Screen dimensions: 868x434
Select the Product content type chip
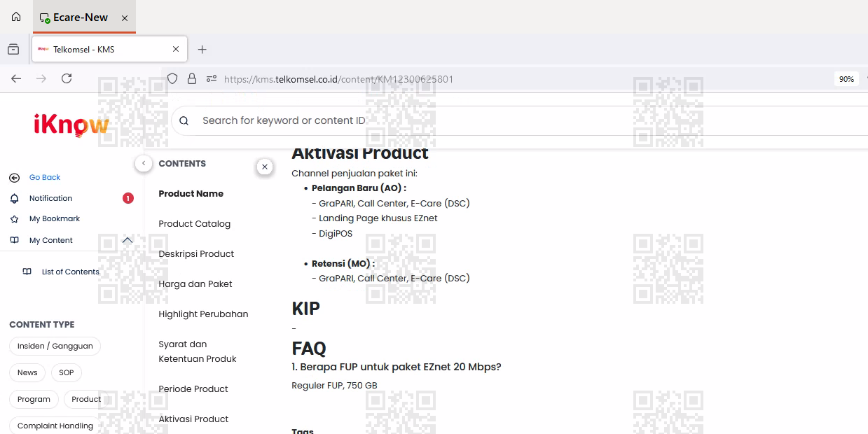[86, 399]
